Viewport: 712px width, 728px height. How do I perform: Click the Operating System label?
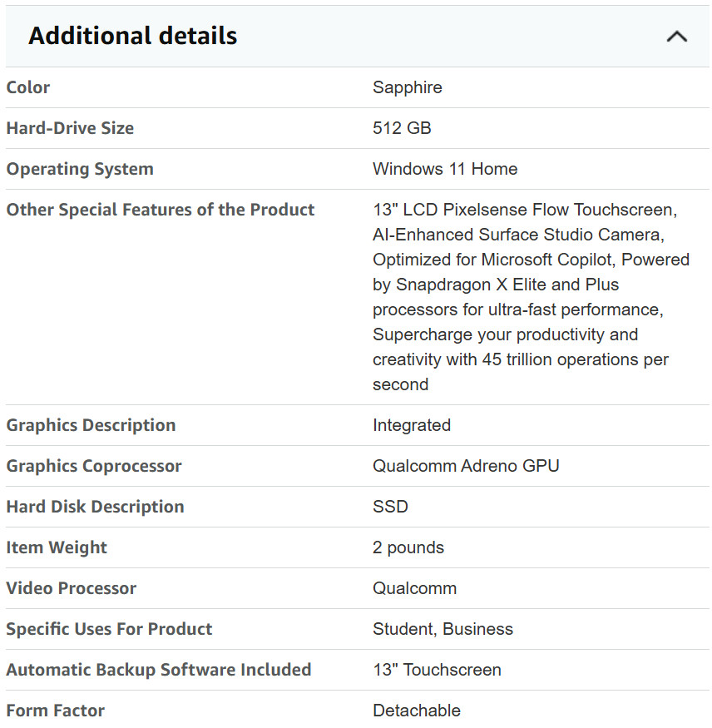(80, 169)
